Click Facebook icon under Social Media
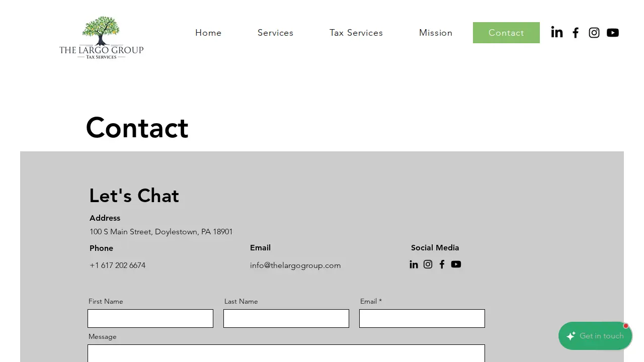The height and width of the screenshot is (362, 644). point(442,264)
